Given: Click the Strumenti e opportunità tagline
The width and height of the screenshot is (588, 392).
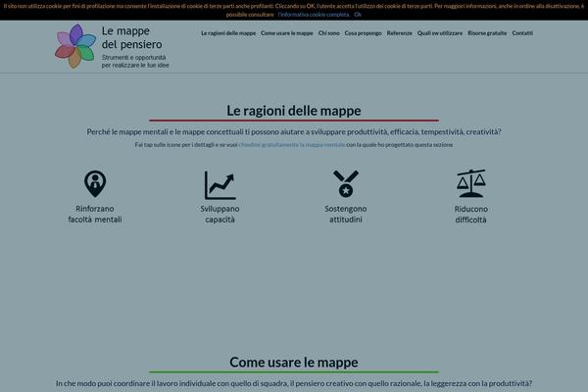Looking at the screenshot, I should point(135,61).
